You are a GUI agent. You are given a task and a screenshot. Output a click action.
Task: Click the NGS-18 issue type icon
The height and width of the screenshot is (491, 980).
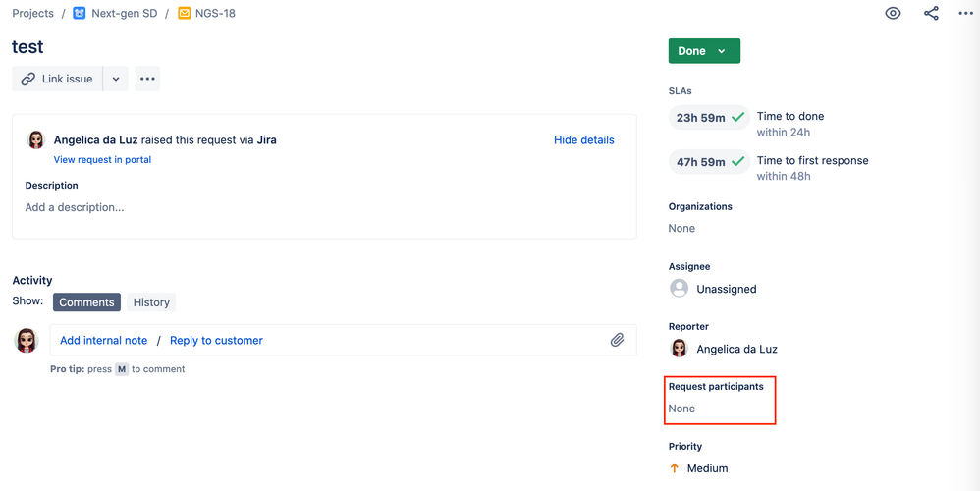185,13
